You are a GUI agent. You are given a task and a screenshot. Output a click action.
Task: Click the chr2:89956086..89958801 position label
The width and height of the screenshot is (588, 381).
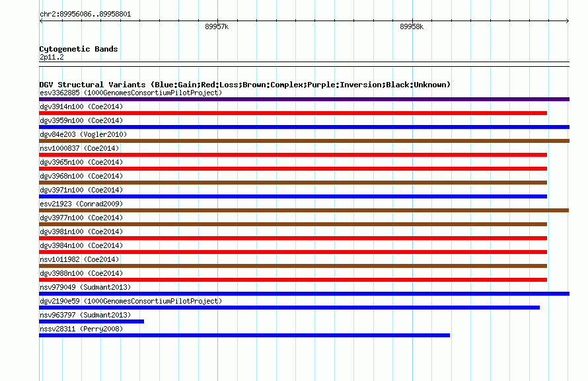tap(85, 15)
